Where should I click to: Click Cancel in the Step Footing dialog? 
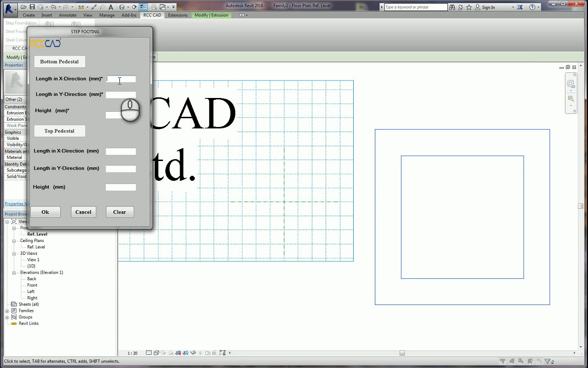tap(83, 212)
